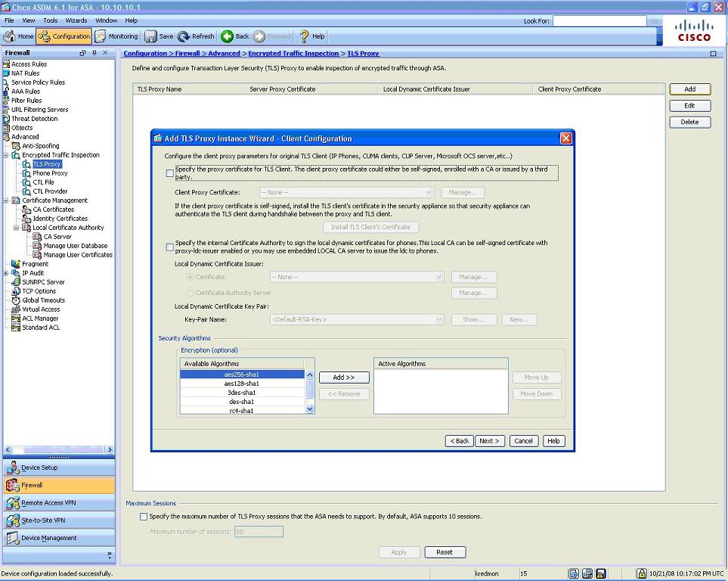This screenshot has height=581, width=728.
Task: Select Service Policy Rules tree icon
Action: 6,82
